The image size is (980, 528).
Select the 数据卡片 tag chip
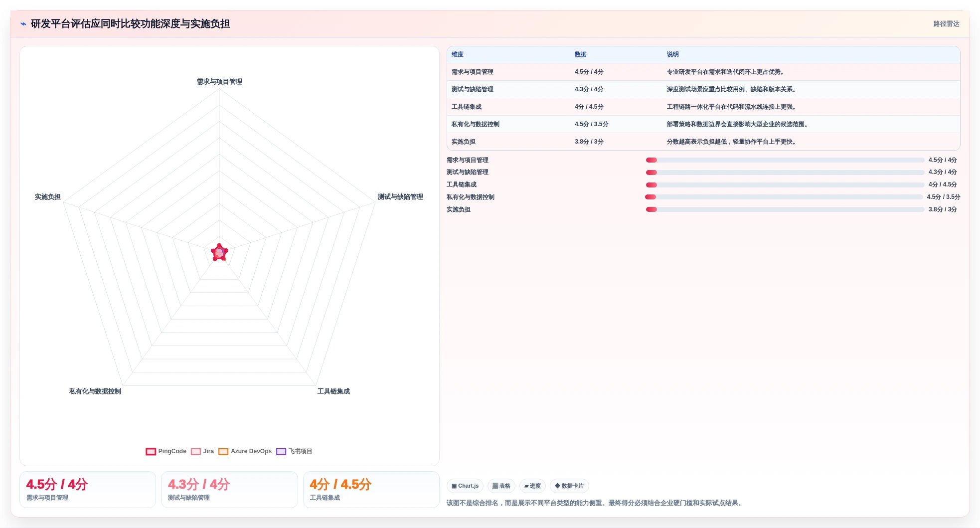(569, 486)
